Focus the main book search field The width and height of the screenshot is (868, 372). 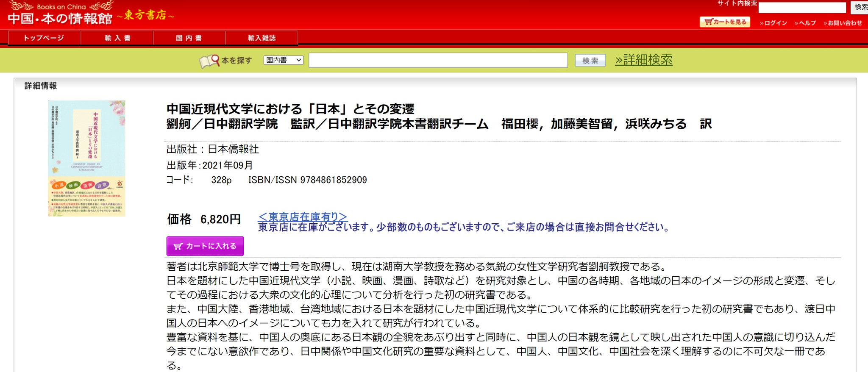438,61
